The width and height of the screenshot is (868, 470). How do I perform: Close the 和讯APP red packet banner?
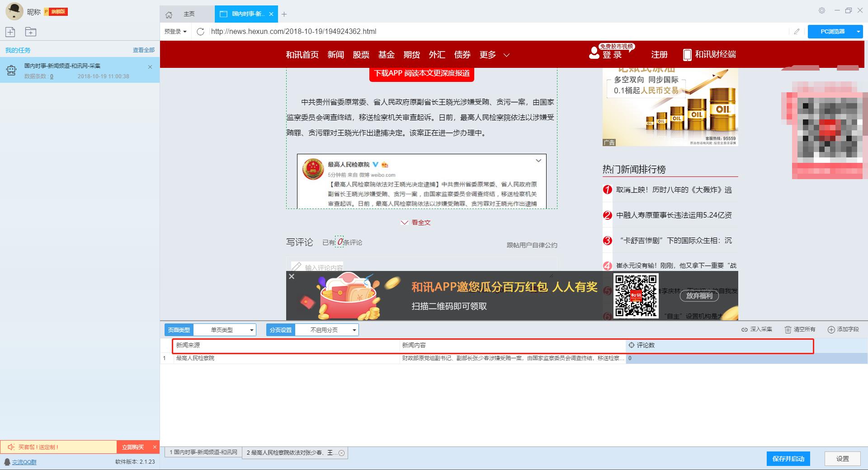coord(292,276)
